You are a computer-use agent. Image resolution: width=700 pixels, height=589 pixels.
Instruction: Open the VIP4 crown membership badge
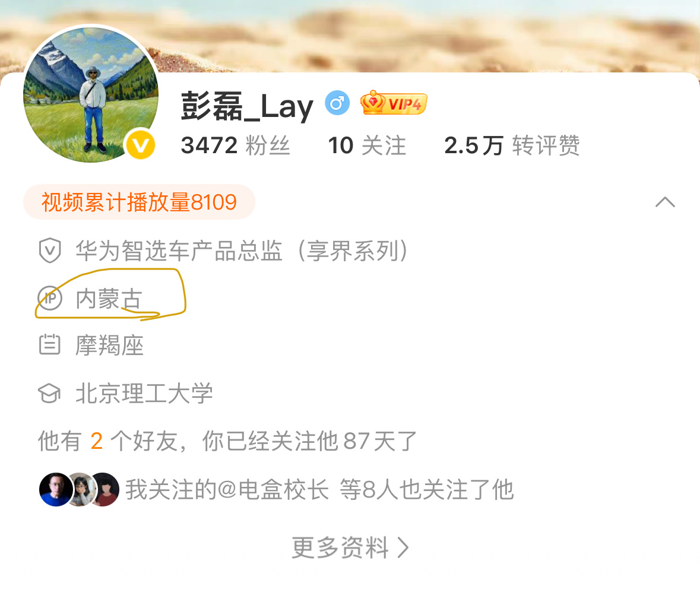click(x=394, y=103)
